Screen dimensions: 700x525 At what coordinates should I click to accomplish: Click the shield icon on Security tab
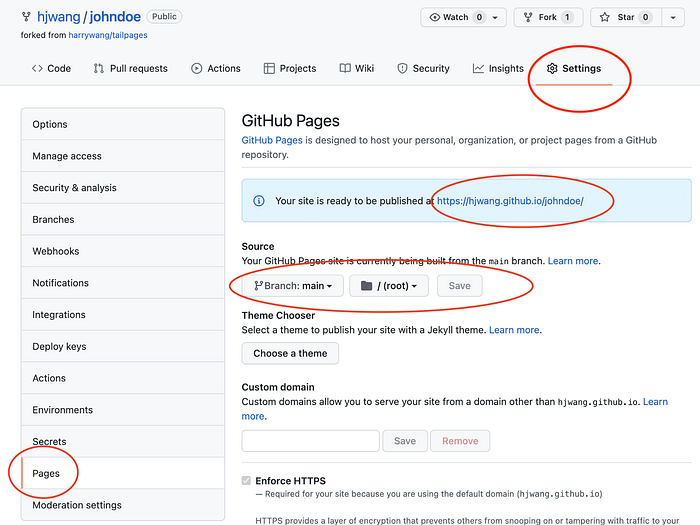click(x=402, y=68)
